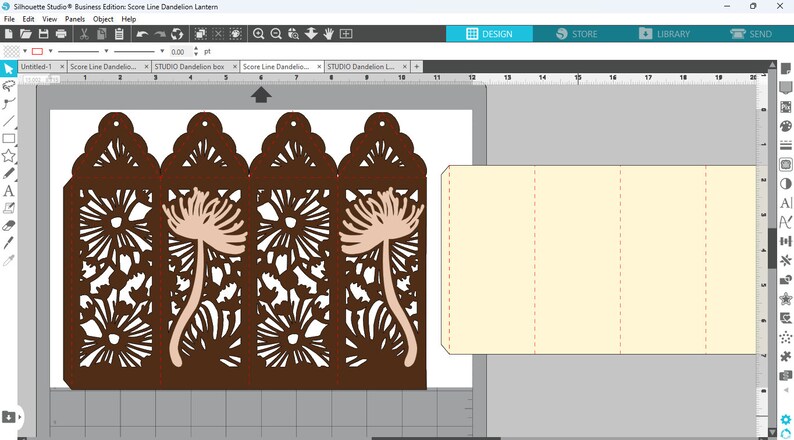794x440 pixels.
Task: Select the Eraser tool
Action: [9, 225]
